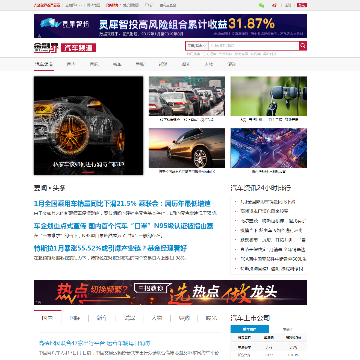
Task: Open headline 1月全国乘用车销量同比下滑21.5%
Action: pos(122,203)
